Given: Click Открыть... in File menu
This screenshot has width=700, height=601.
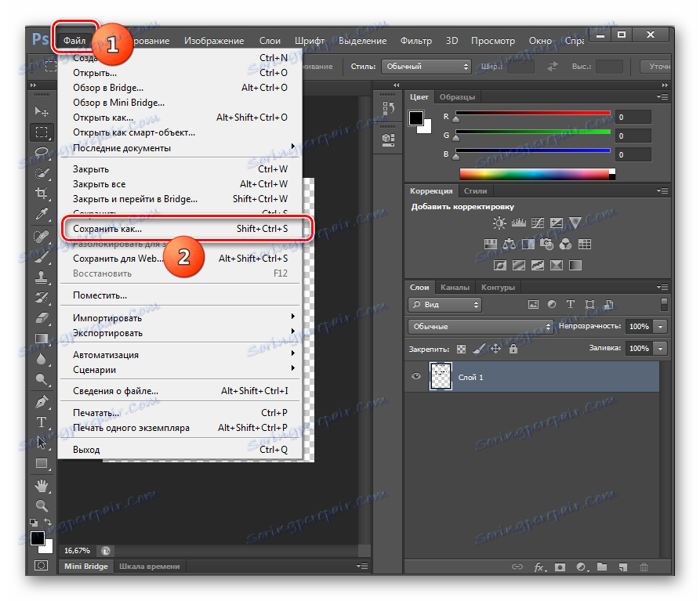Looking at the screenshot, I should coord(180,73).
